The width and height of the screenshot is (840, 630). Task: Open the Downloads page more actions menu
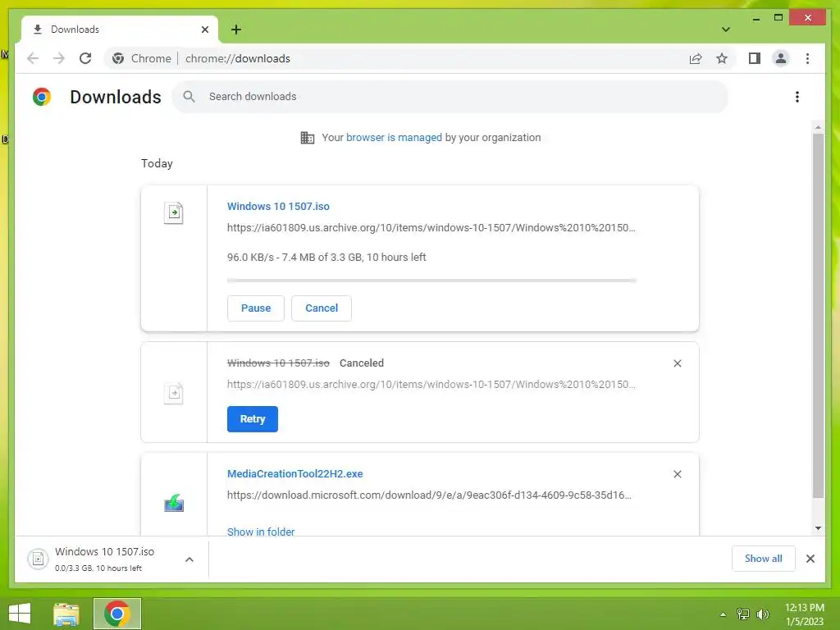pyautogui.click(x=797, y=97)
